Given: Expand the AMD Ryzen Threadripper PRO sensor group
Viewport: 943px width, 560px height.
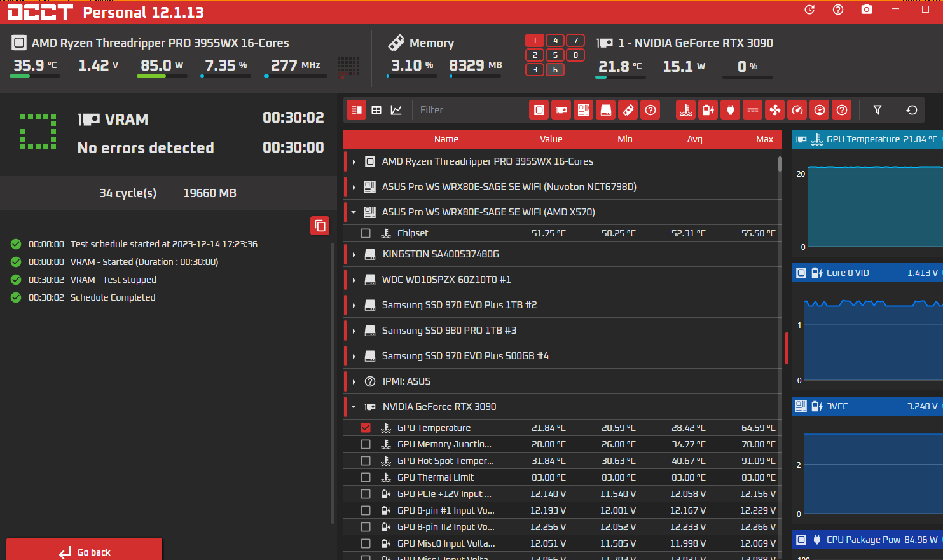Looking at the screenshot, I should pyautogui.click(x=354, y=162).
